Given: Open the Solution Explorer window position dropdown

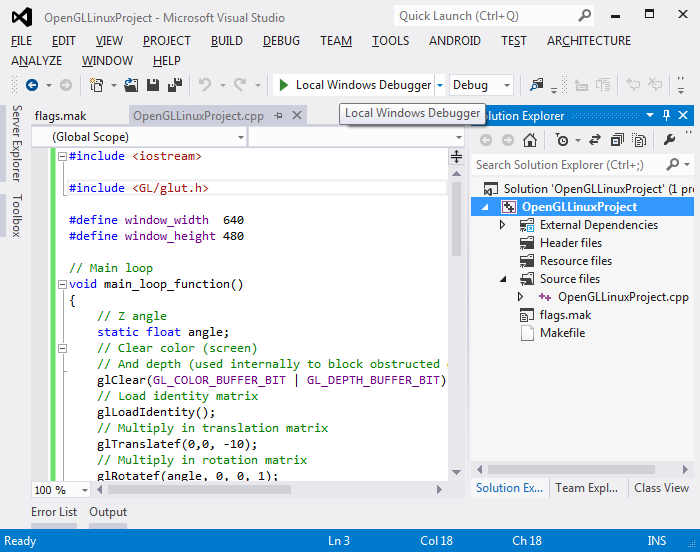Looking at the screenshot, I should pyautogui.click(x=650, y=116).
